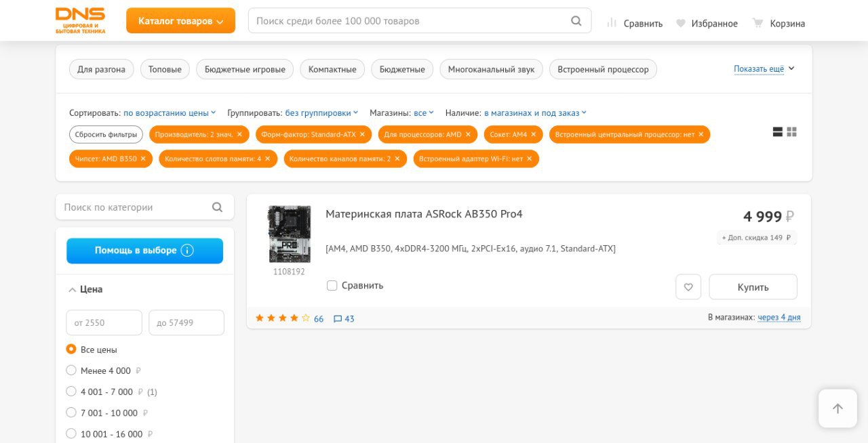This screenshot has width=868, height=443.
Task: Click the Доп. скидка 149 badge
Action: pos(757,238)
